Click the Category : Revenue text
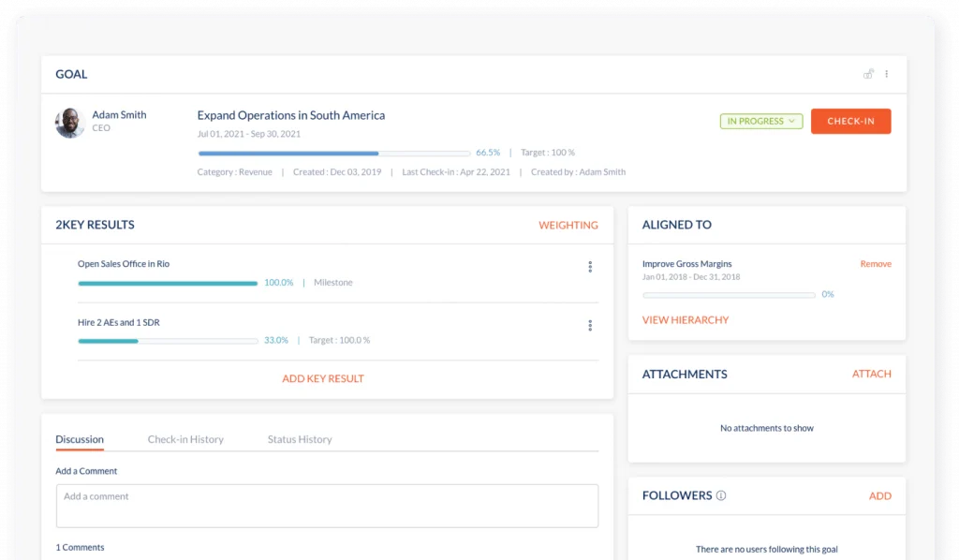 234,171
